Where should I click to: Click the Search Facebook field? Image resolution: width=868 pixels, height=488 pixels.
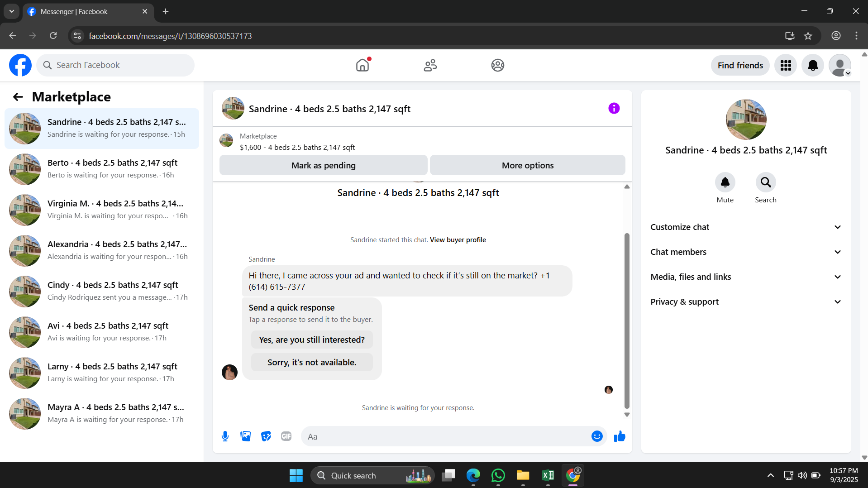click(115, 65)
